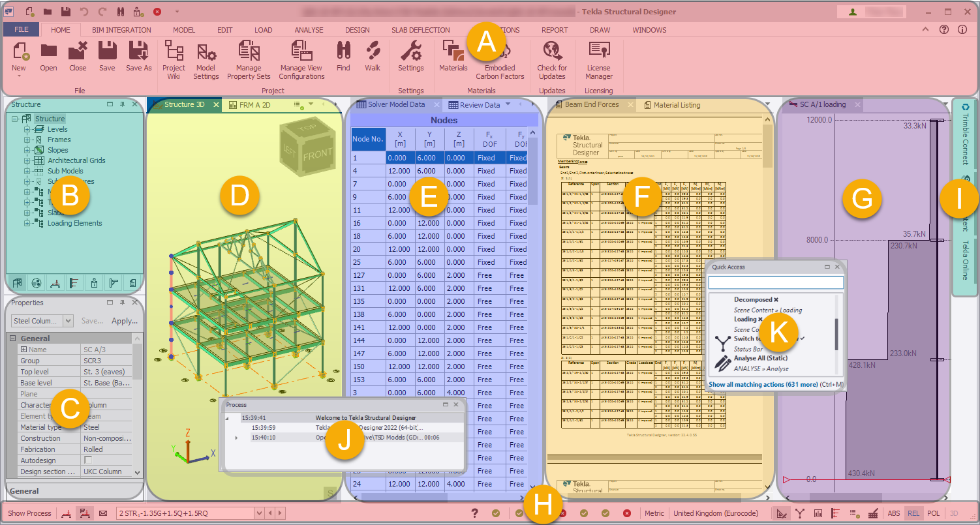Click the black question mark in the status bar

click(475, 513)
